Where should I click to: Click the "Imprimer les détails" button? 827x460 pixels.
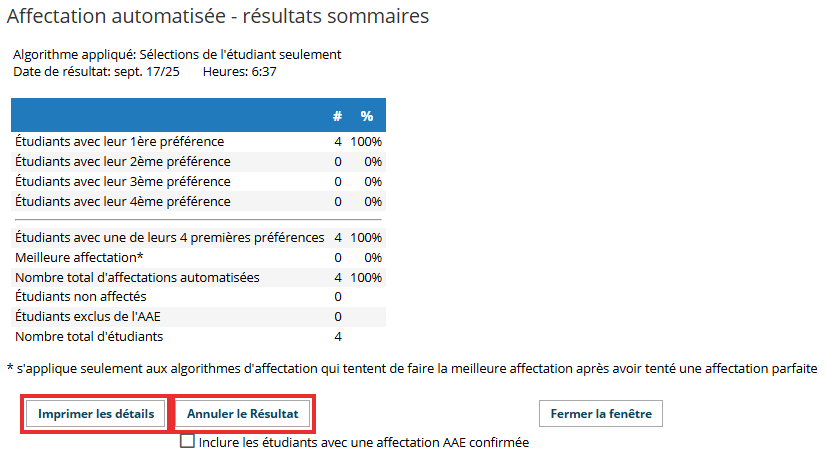[x=96, y=414]
